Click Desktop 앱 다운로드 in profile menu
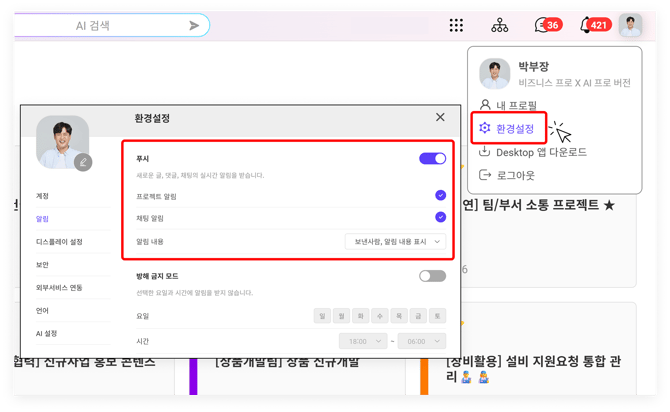Screen dimensions: 670x412 (540, 152)
